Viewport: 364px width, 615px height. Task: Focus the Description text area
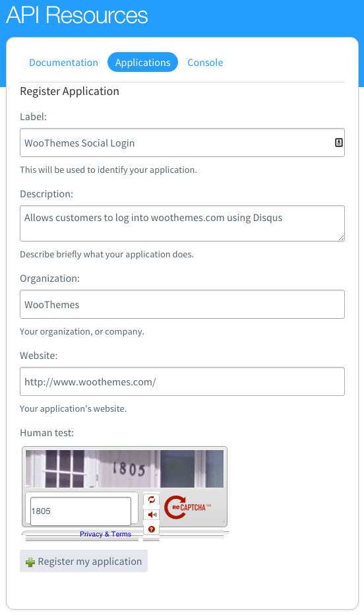[182, 223]
